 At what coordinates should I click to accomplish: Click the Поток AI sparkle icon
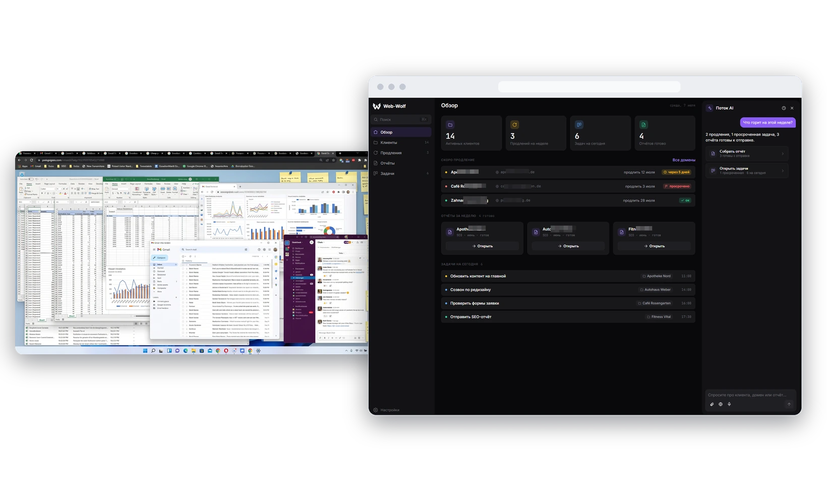pyautogui.click(x=710, y=108)
